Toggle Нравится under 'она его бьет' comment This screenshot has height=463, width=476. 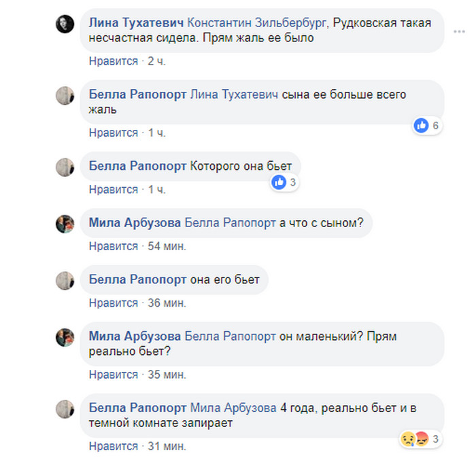(114, 303)
